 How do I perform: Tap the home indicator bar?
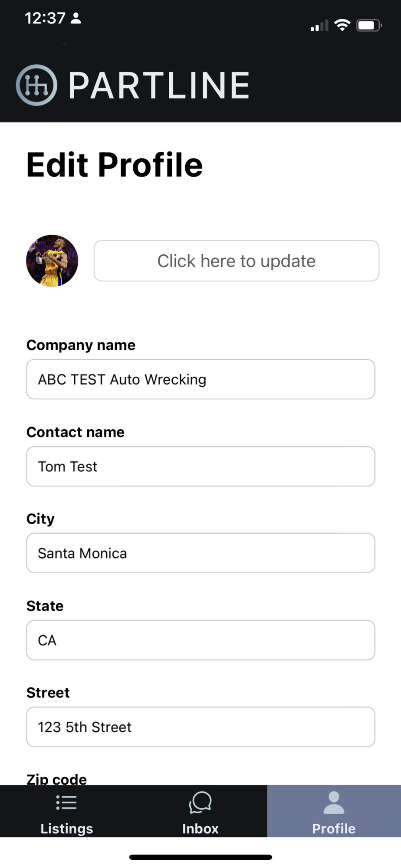[x=200, y=857]
